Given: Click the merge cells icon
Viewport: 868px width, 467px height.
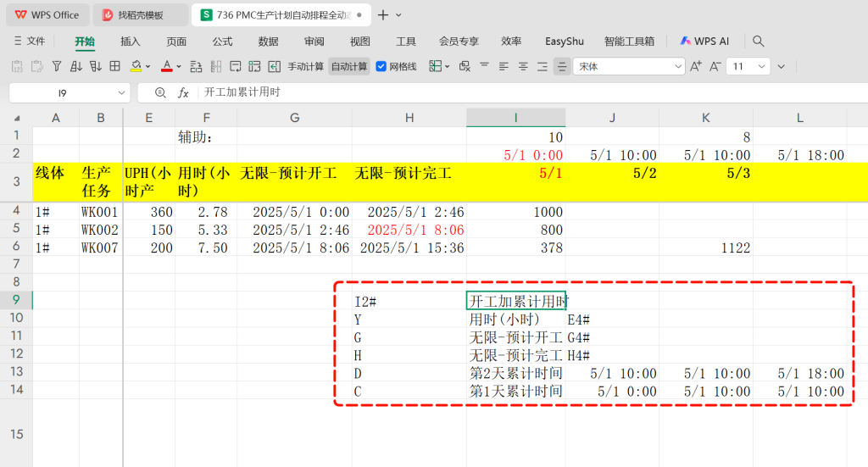Looking at the screenshot, I should 254,66.
